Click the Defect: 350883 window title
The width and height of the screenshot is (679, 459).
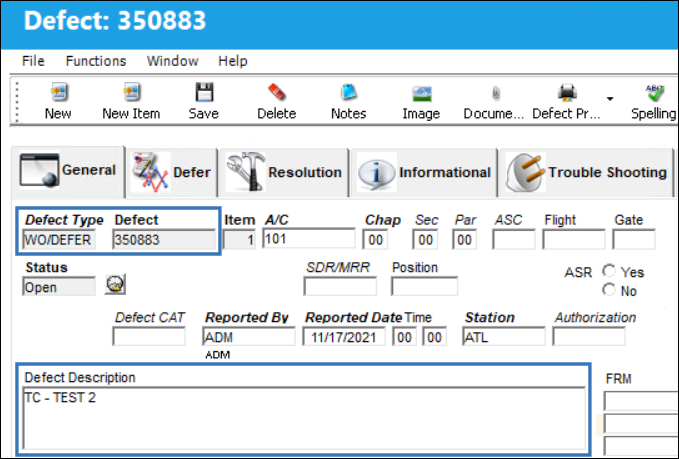coord(115,20)
